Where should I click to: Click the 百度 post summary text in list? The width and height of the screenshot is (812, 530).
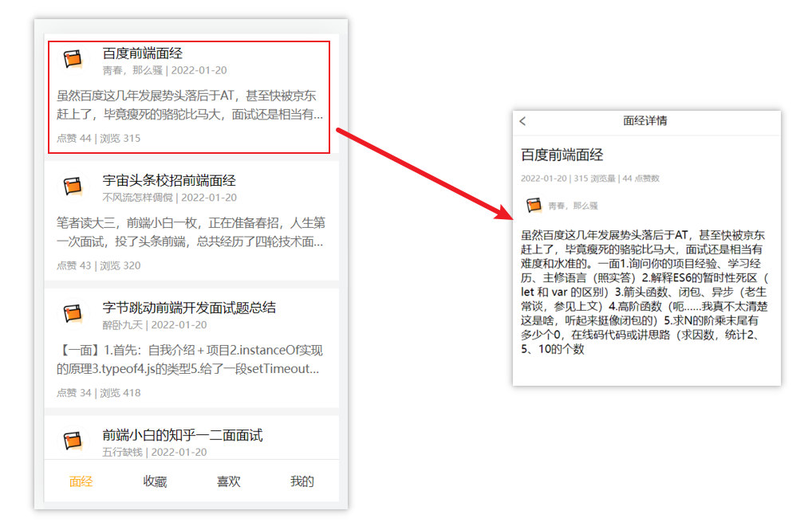(190, 105)
